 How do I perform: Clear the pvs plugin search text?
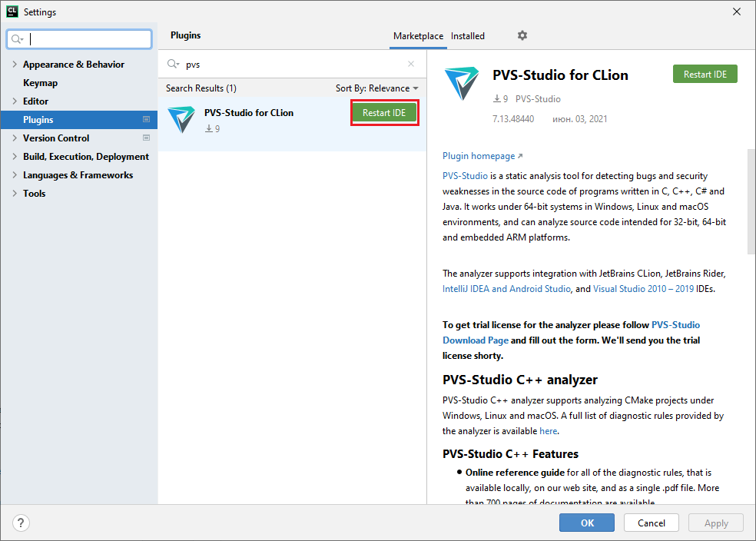411,64
